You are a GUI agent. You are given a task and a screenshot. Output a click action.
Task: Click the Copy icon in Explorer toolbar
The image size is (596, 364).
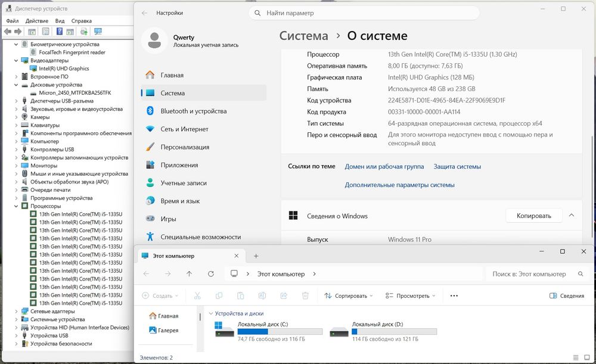(219, 295)
